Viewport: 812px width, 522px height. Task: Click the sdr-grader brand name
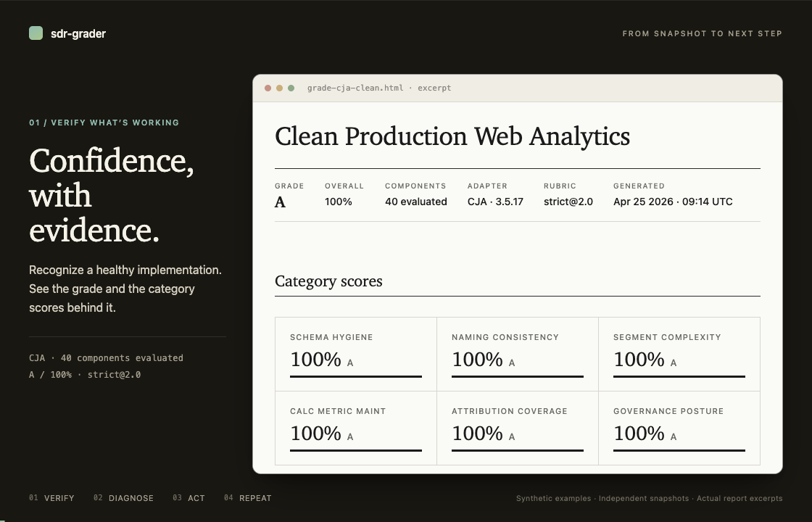78,33
